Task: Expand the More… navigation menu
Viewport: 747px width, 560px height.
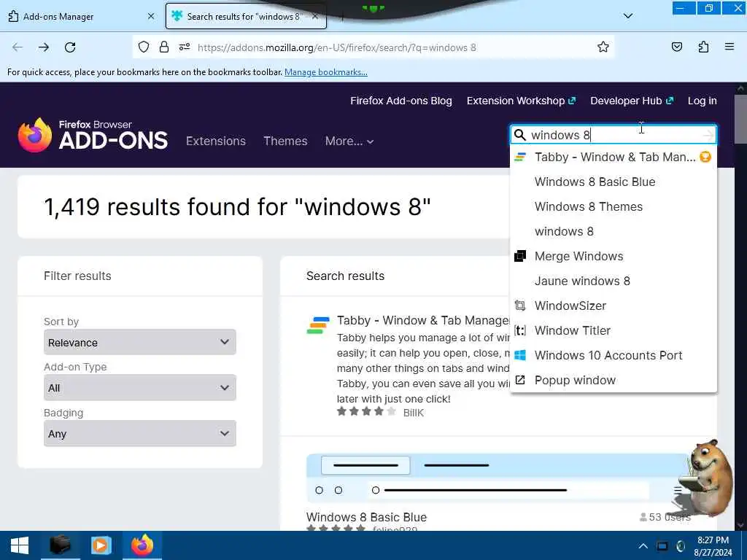Action: (349, 141)
